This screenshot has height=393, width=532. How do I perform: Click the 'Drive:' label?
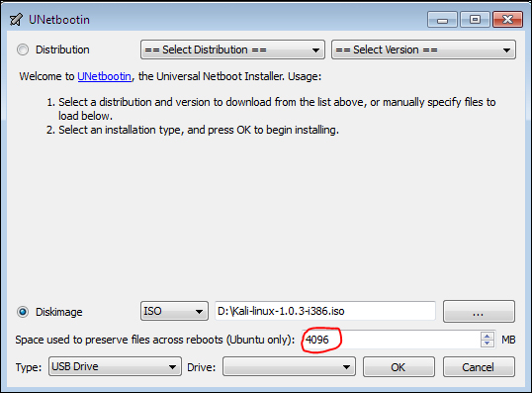pos(202,367)
